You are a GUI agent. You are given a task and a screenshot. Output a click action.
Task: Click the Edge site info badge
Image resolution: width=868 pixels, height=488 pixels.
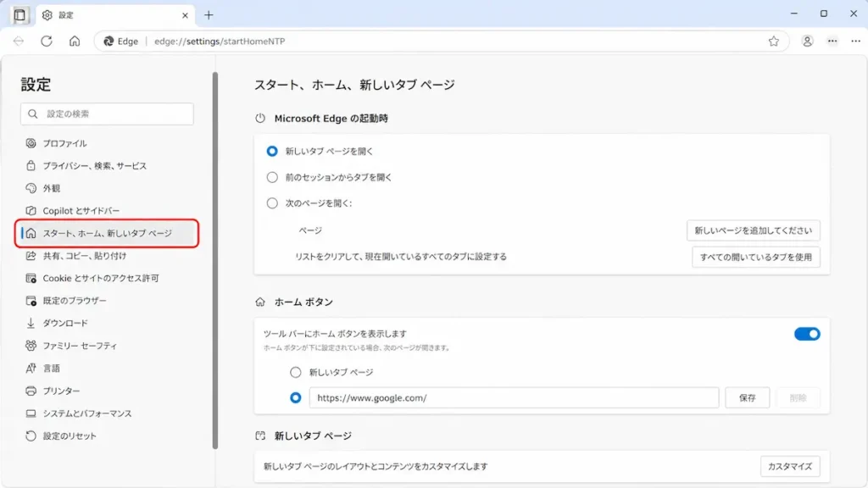tap(120, 41)
